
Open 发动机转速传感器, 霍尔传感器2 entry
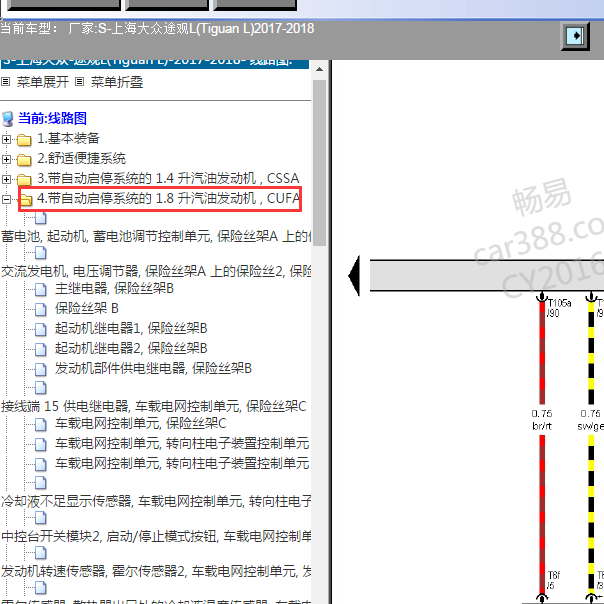click(156, 571)
